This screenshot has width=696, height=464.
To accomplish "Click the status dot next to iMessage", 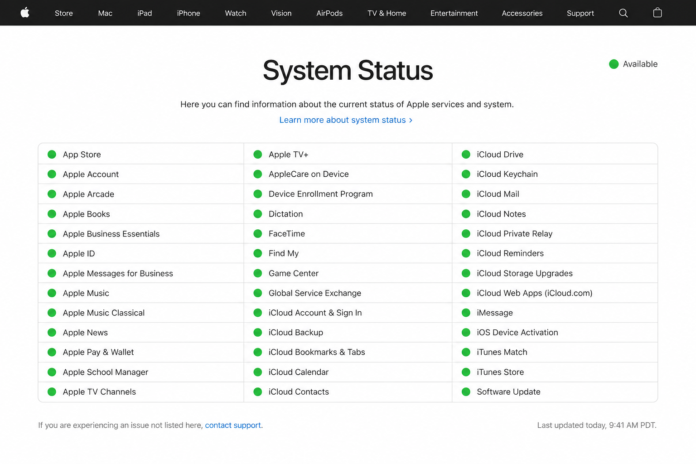I will [x=466, y=313].
